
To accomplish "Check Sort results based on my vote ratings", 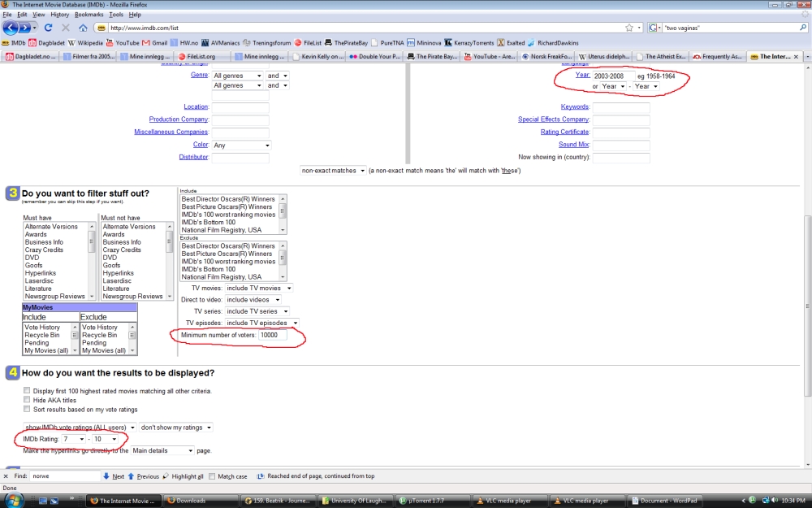I will [27, 409].
